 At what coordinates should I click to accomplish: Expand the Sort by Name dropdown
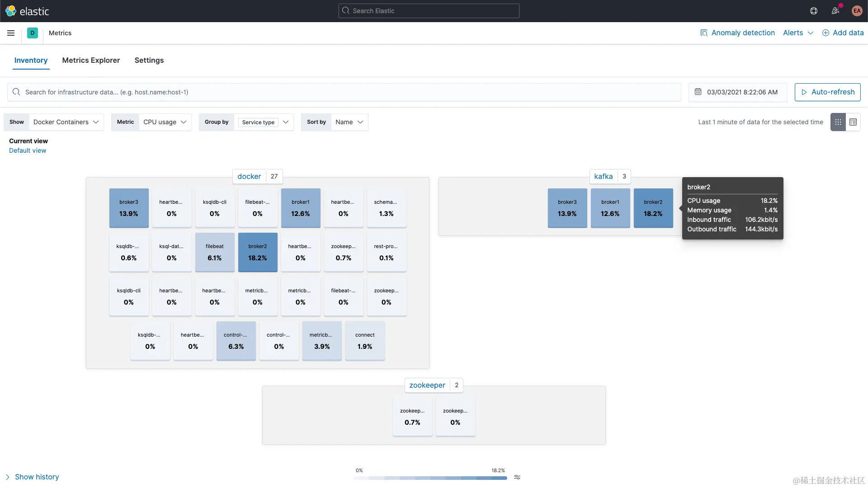click(x=349, y=122)
